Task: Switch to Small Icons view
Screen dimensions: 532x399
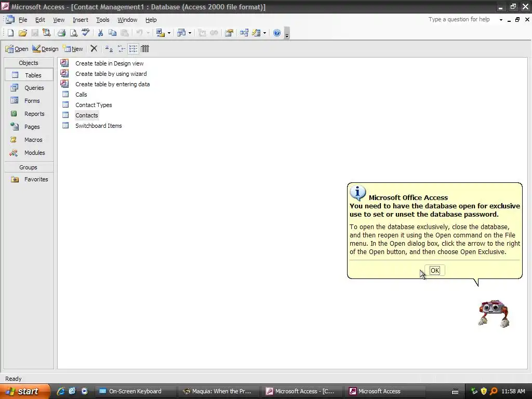Action: click(121, 49)
